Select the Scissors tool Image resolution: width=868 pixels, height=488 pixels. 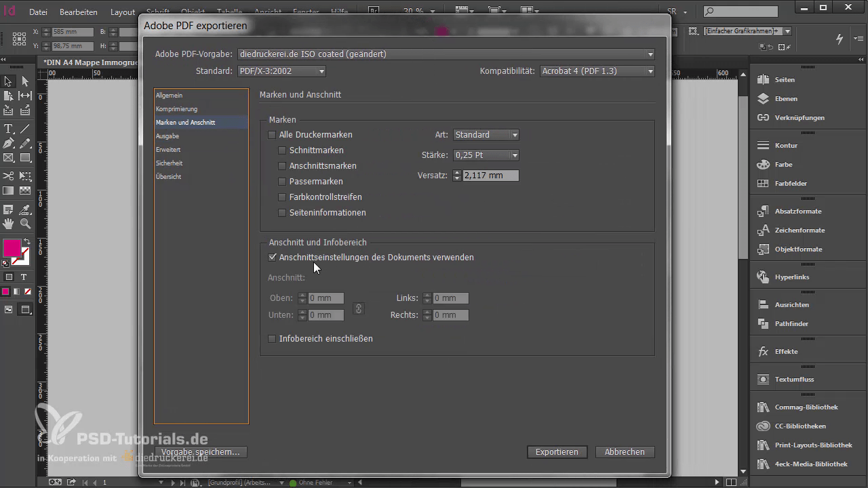coord(8,176)
